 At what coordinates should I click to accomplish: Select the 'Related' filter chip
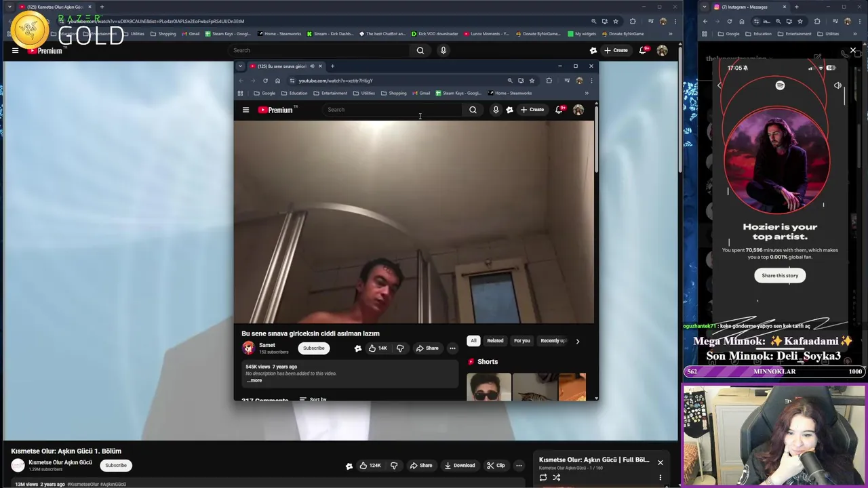[x=495, y=341]
